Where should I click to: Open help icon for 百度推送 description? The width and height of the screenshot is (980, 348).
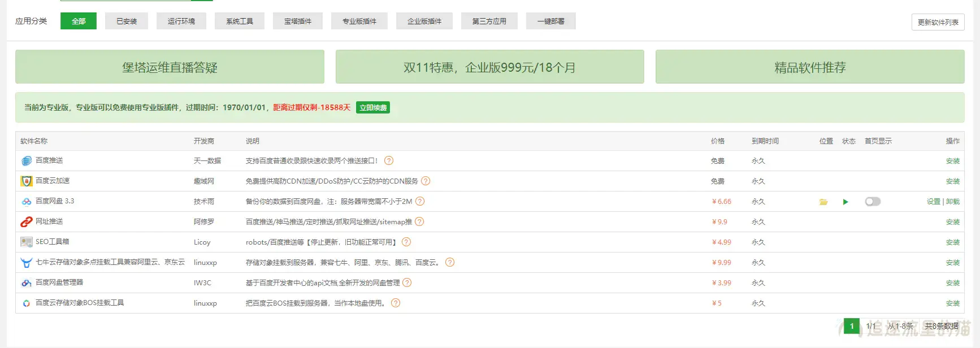pyautogui.click(x=389, y=160)
